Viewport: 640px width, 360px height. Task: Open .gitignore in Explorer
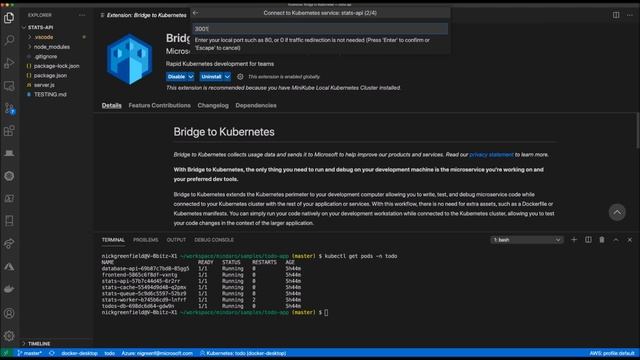[x=45, y=56]
